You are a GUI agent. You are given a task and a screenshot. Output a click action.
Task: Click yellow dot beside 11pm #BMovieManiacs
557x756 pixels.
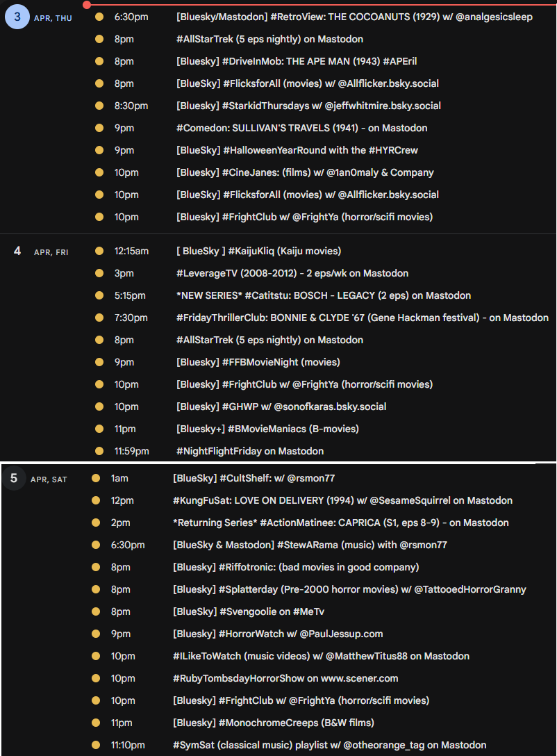pyautogui.click(x=99, y=428)
